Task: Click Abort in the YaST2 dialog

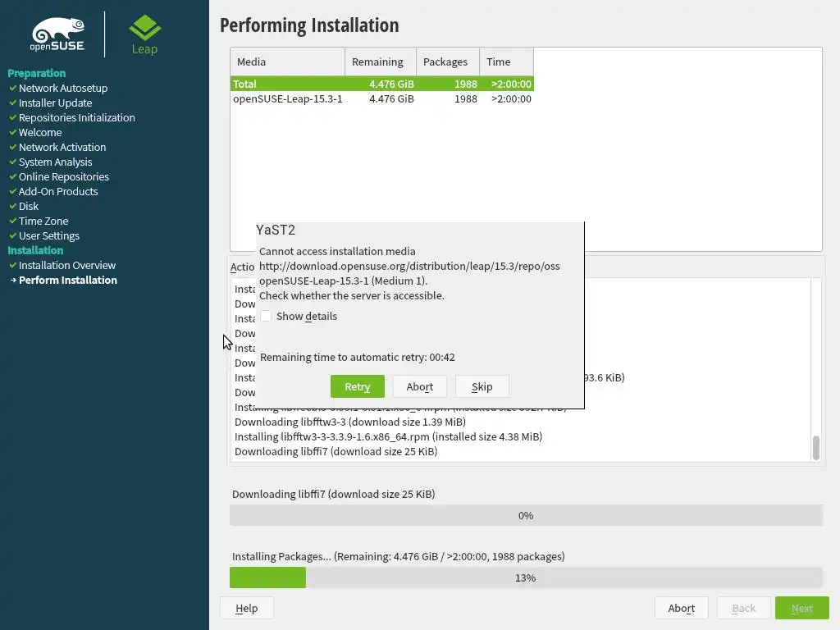Action: coord(419,386)
